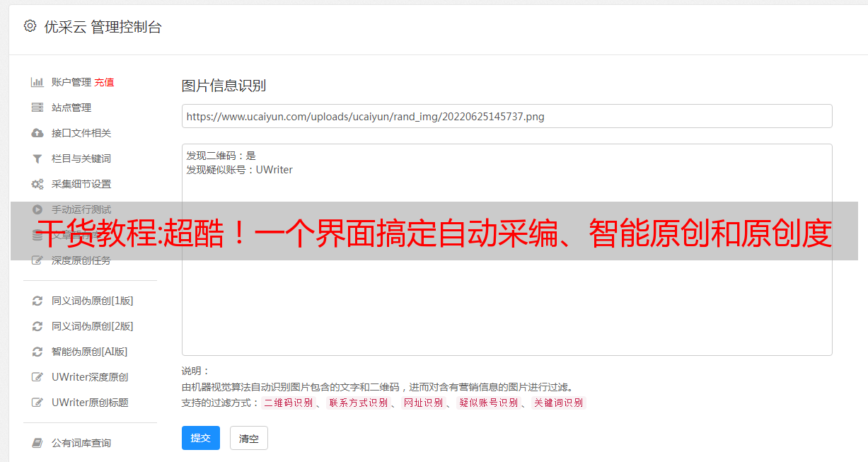
Task: Click the image URL input field
Action: click(x=507, y=116)
